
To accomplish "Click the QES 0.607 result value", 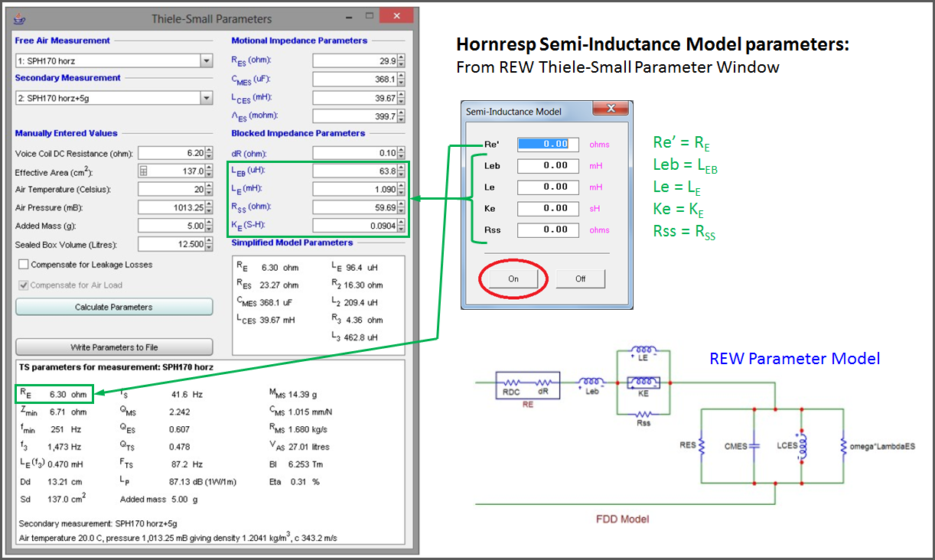I will pyautogui.click(x=180, y=429).
